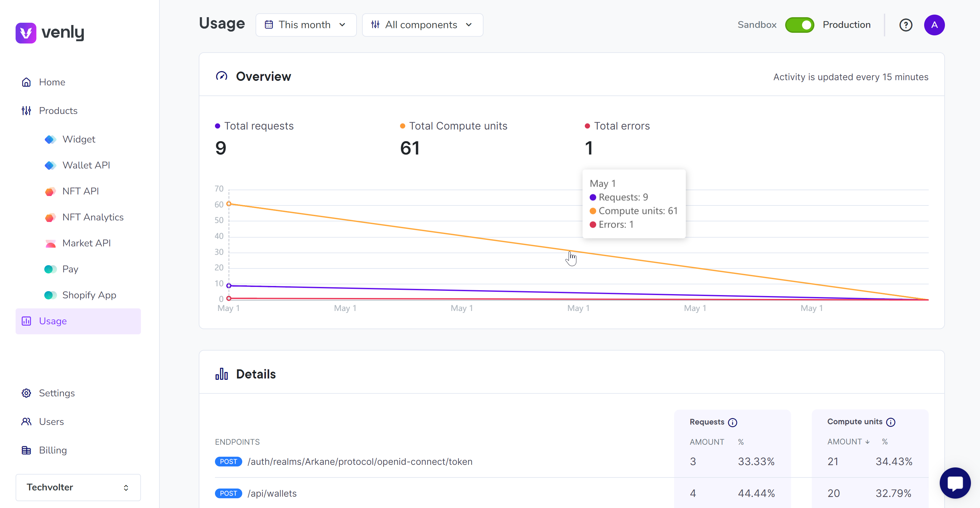The width and height of the screenshot is (980, 508).
Task: Click the Settings gear icon
Action: 26,393
